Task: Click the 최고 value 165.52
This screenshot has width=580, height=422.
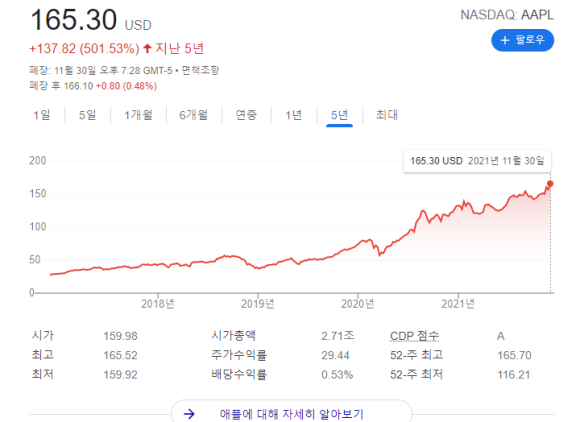Action: 120,355
